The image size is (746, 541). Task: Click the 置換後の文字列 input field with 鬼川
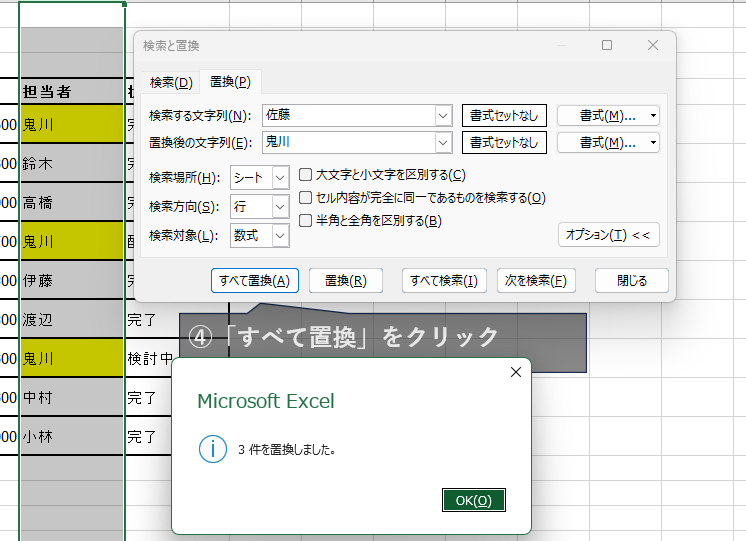click(x=348, y=142)
